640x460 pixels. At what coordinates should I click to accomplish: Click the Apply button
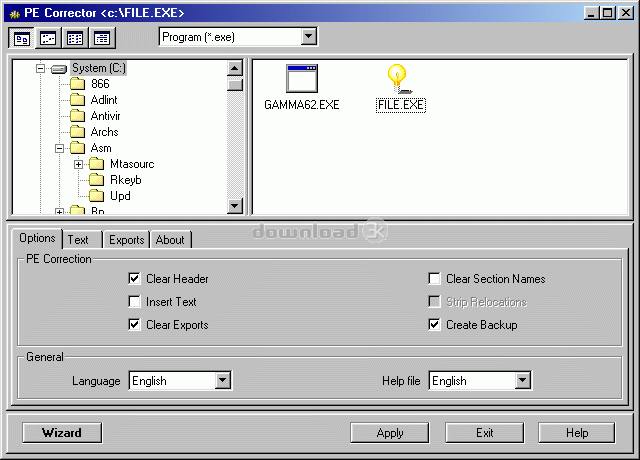(x=390, y=433)
